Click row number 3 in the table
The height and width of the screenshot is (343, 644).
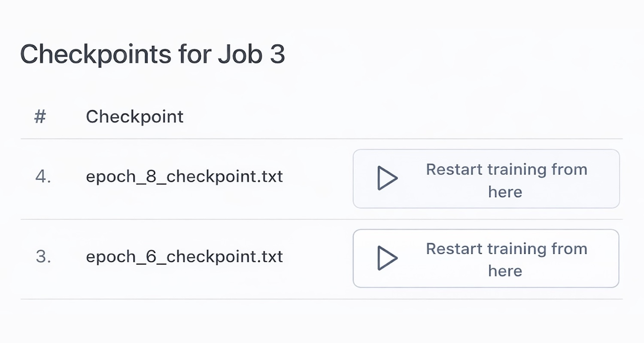coord(43,256)
